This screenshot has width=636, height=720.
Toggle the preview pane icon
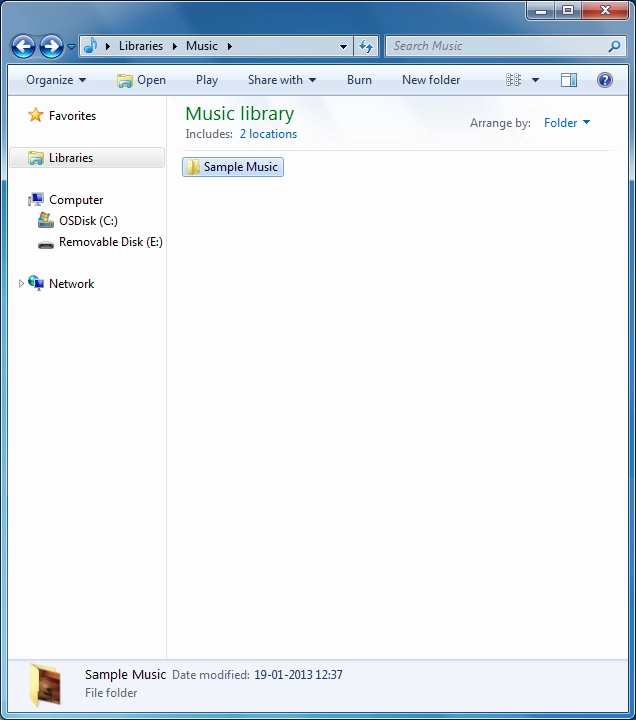pos(569,80)
